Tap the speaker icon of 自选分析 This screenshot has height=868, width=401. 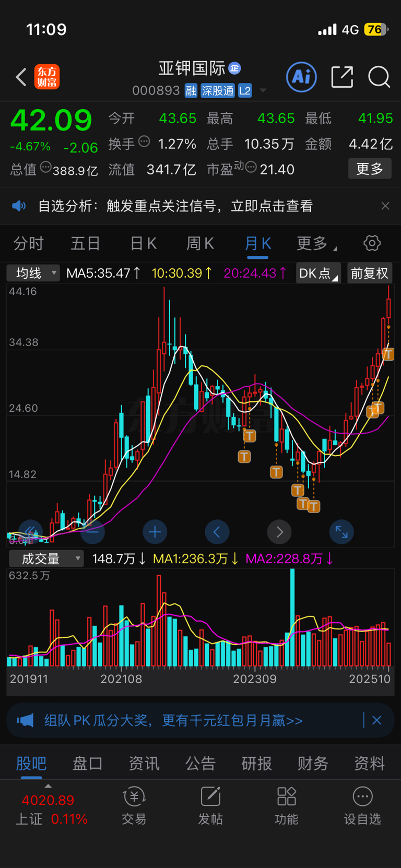pos(19,206)
